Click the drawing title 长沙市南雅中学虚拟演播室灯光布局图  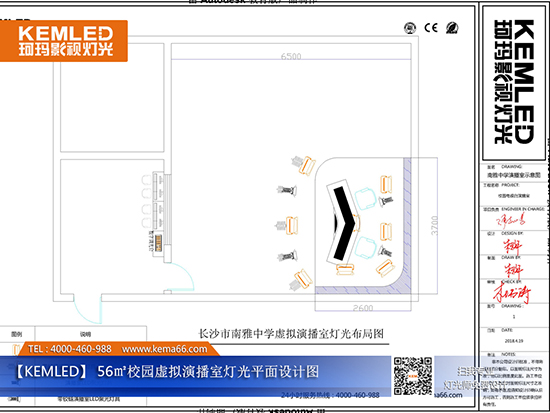[x=291, y=333]
